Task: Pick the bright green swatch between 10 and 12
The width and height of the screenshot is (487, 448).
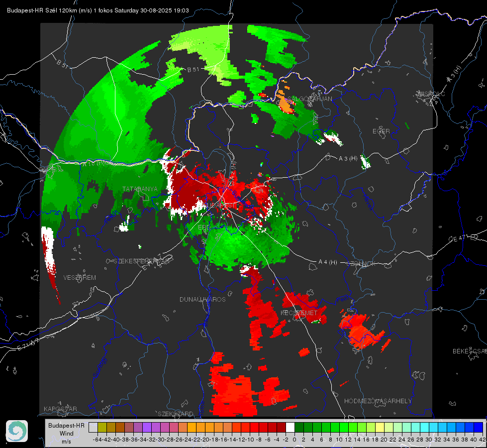Action: [344, 428]
